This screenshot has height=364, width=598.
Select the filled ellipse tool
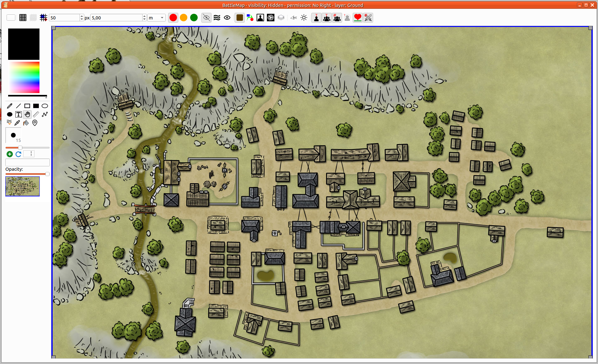[x=10, y=114]
